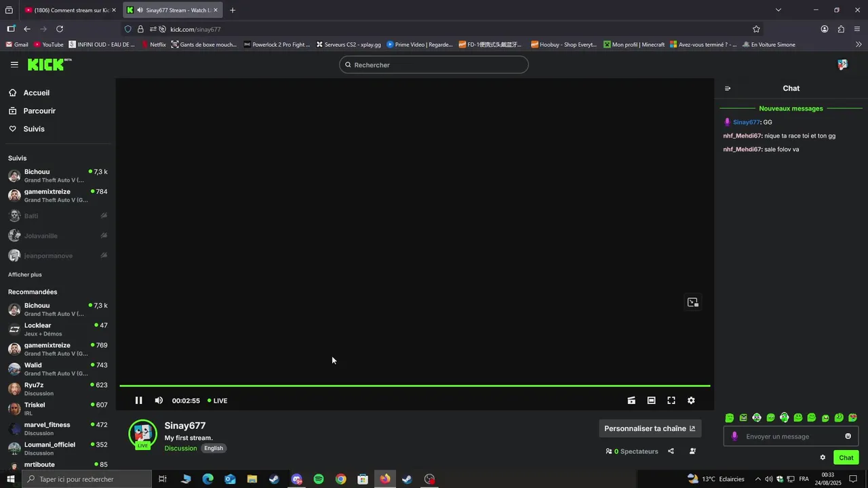Pause the live stream video
868x488 pixels.
(x=138, y=401)
